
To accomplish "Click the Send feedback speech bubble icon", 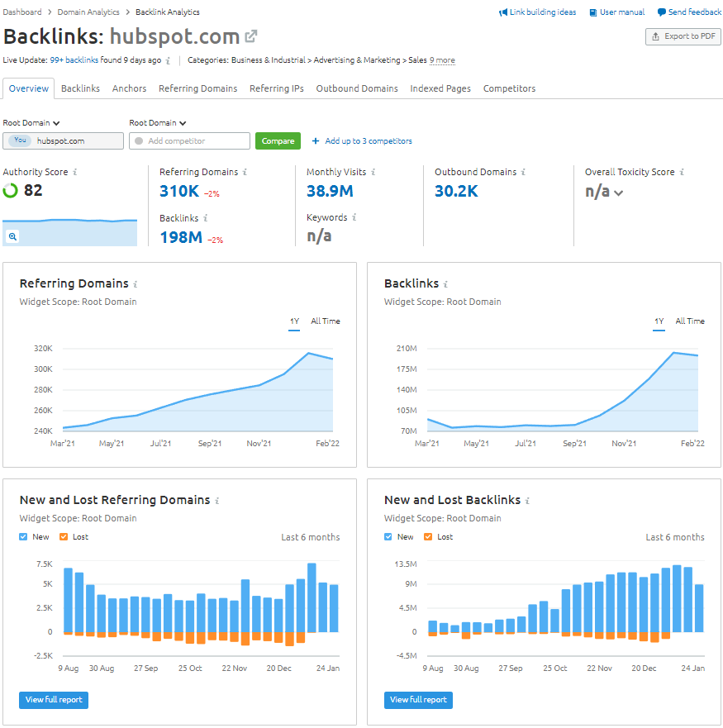I will [662, 12].
